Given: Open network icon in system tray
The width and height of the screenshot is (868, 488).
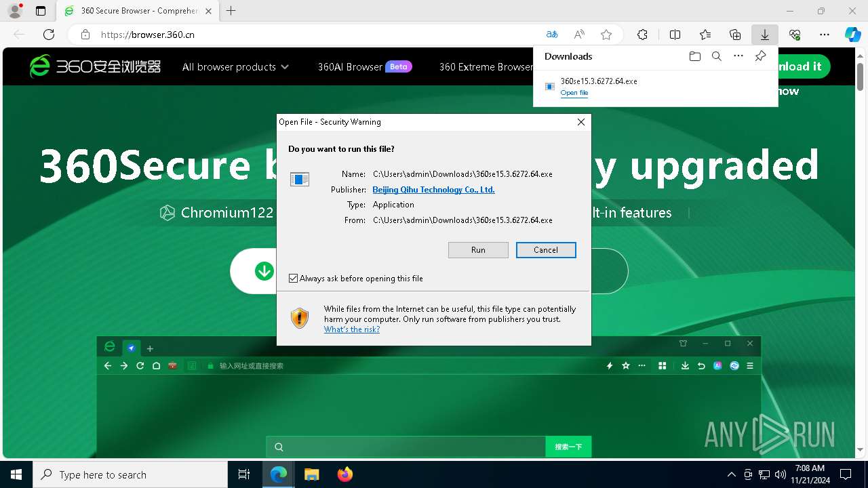Looking at the screenshot, I should tap(764, 474).
